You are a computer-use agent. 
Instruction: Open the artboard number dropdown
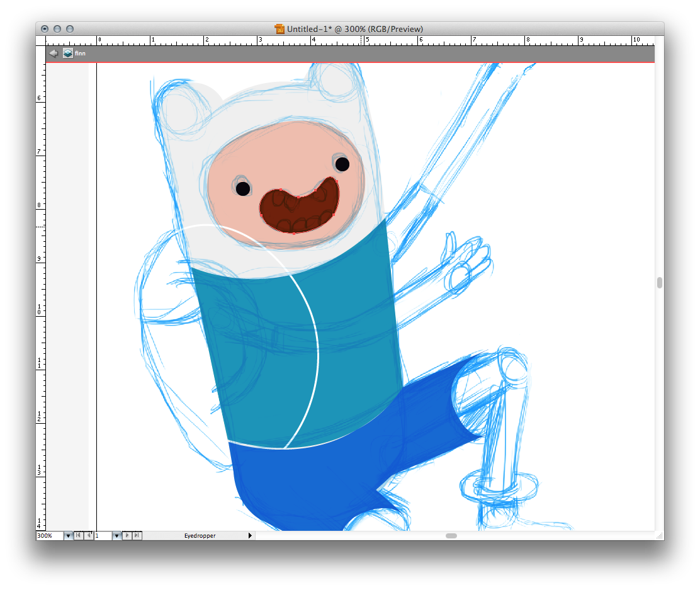[116, 536]
